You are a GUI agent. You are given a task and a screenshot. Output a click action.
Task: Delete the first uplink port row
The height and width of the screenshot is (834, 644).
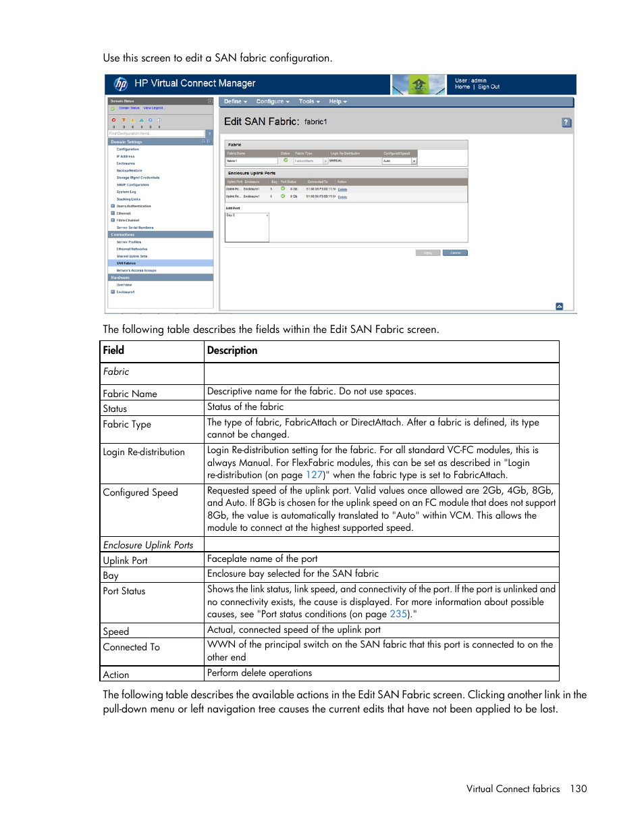click(342, 190)
